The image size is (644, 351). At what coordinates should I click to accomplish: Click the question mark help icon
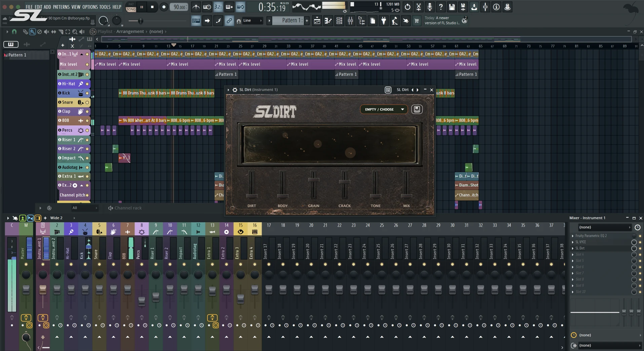[441, 7]
